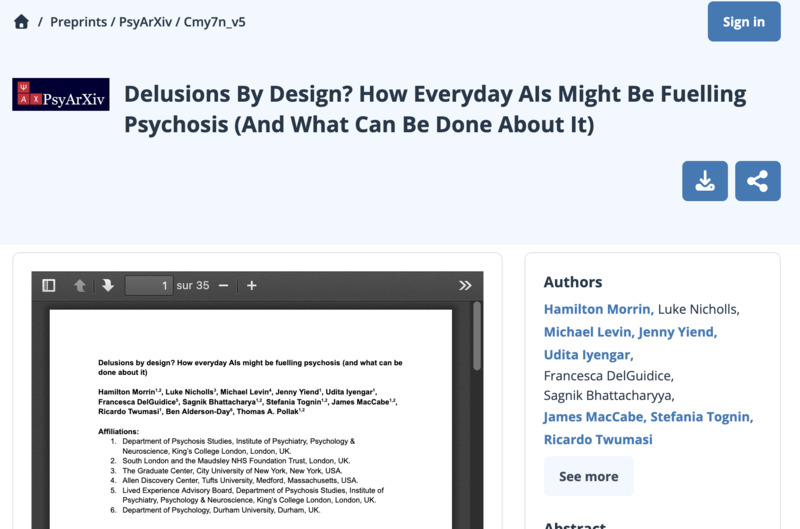Expand authors list with See more
The width and height of the screenshot is (800, 529).
coord(589,476)
